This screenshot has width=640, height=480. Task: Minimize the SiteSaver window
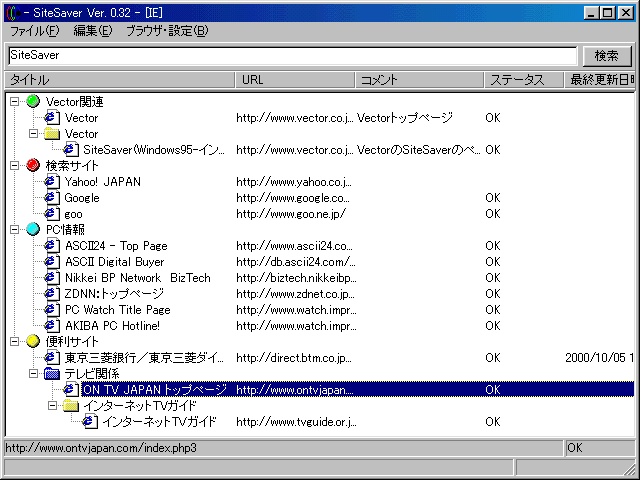591,13
